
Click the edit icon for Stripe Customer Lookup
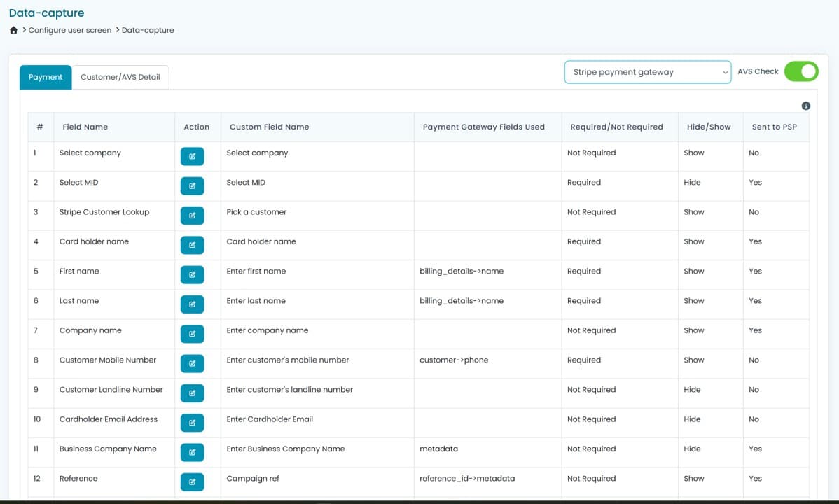[192, 215]
